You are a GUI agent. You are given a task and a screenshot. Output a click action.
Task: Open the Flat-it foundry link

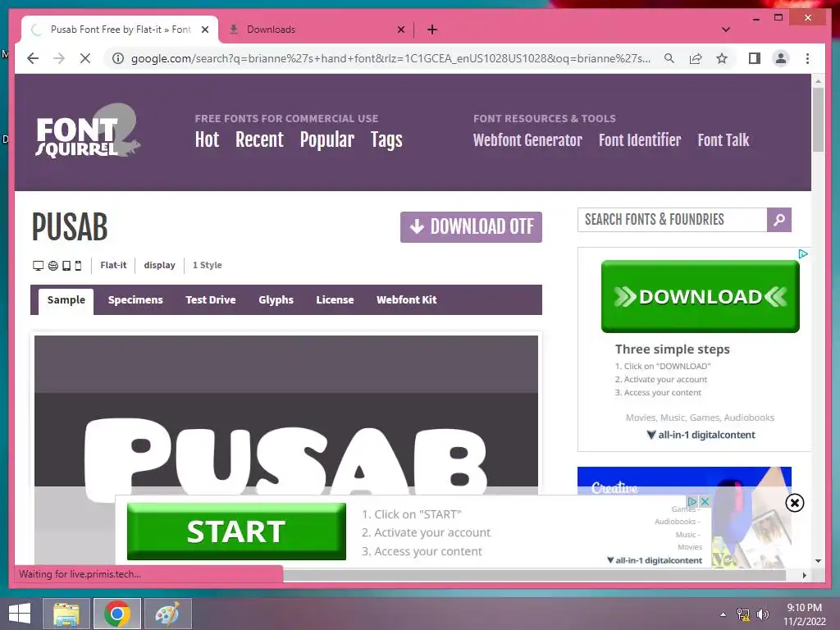(x=113, y=265)
